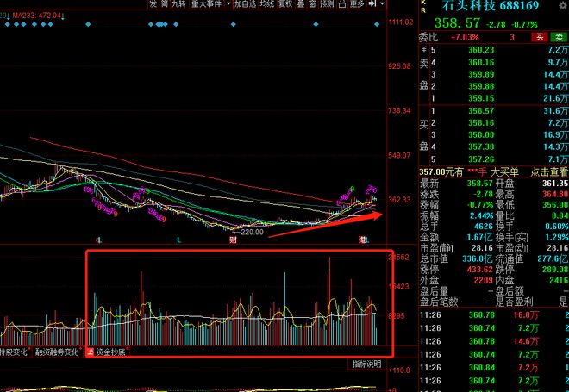Click the 涨停 price 433.62
Viewport: 569px width, 392px height.
pos(479,270)
